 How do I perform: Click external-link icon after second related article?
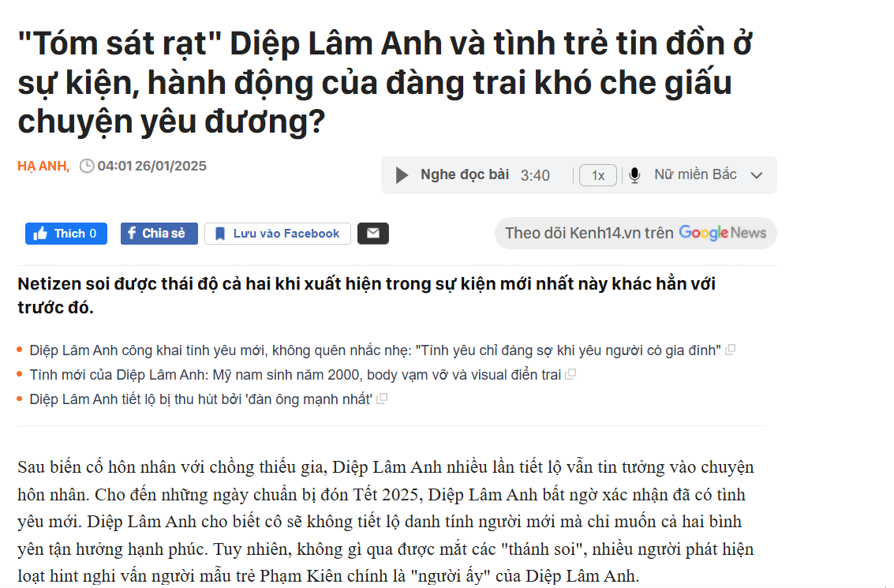pyautogui.click(x=570, y=374)
